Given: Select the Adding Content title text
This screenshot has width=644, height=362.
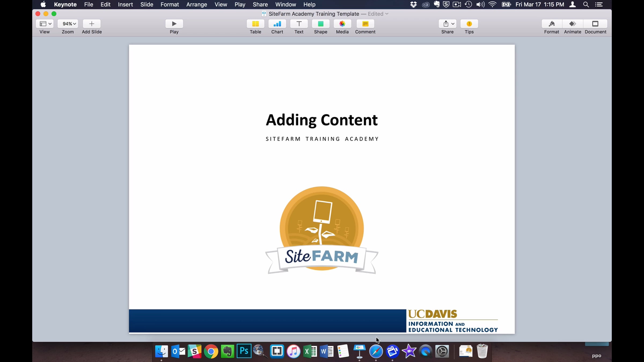Looking at the screenshot, I should point(322,120).
